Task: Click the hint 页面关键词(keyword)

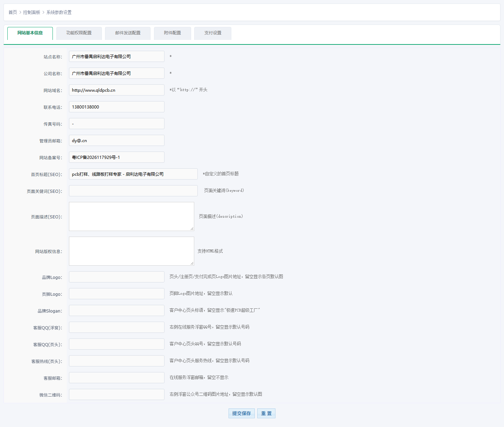Action: pyautogui.click(x=224, y=191)
